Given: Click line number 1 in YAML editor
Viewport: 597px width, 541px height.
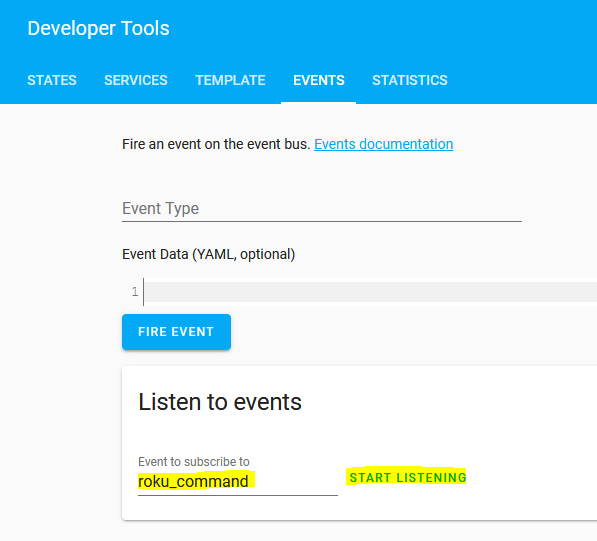Looking at the screenshot, I should point(135,292).
